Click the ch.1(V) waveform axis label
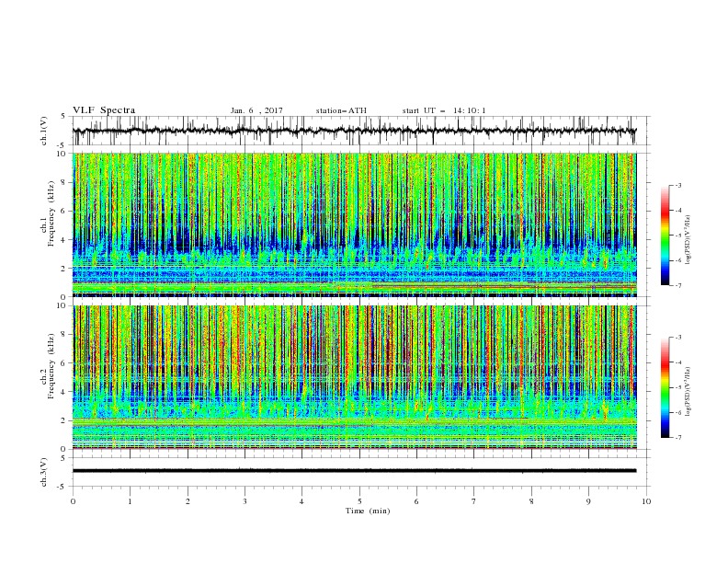This screenshot has width=728, height=563. coord(44,131)
